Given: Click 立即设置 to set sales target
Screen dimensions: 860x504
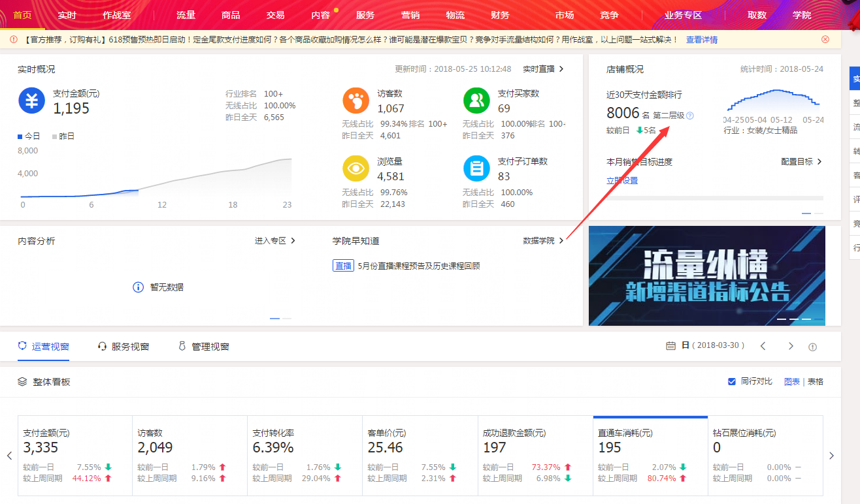Looking at the screenshot, I should coord(622,180).
